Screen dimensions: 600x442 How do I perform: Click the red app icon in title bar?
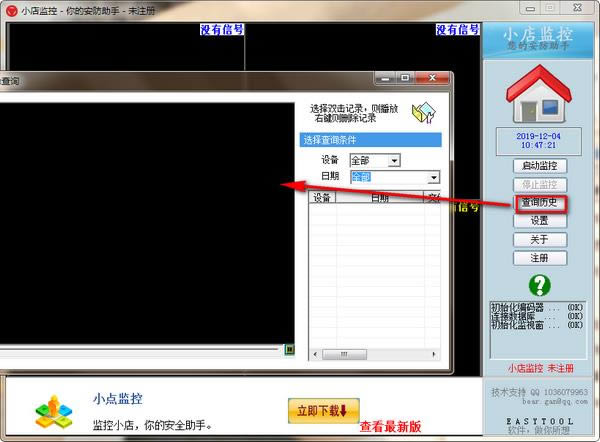pyautogui.click(x=10, y=9)
